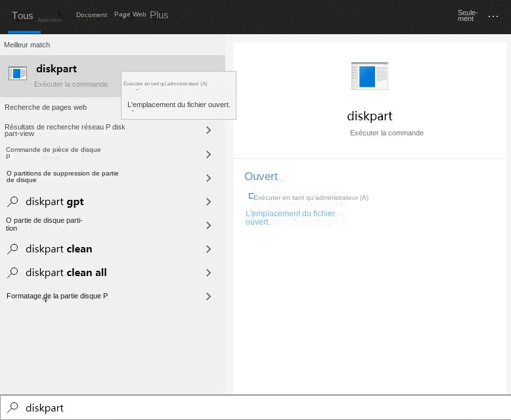Switch to the Document tab
The image size is (511, 420).
pos(91,15)
